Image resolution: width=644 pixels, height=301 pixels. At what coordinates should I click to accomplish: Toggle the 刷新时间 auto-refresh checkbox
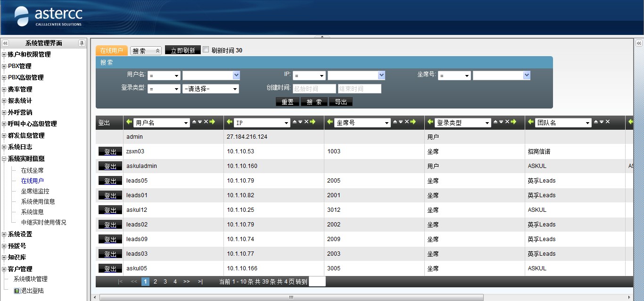pyautogui.click(x=206, y=50)
